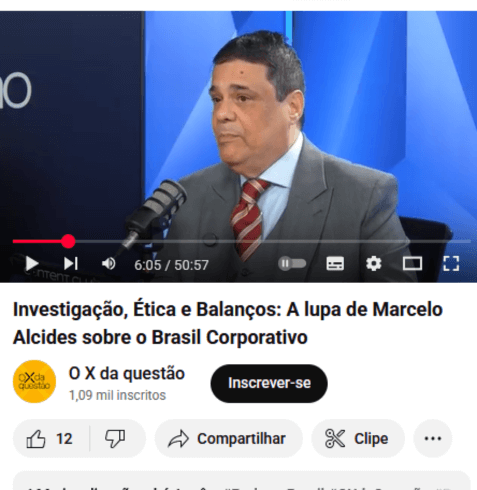This screenshot has width=477, height=490.
Task: Toggle the autoplay switch
Action: (292, 264)
